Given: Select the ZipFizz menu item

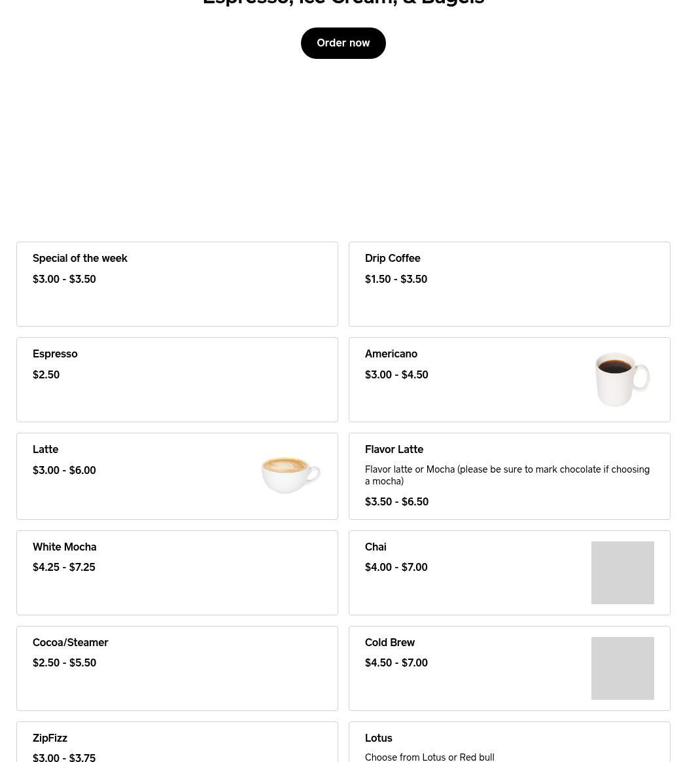Looking at the screenshot, I should pyautogui.click(x=177, y=742).
